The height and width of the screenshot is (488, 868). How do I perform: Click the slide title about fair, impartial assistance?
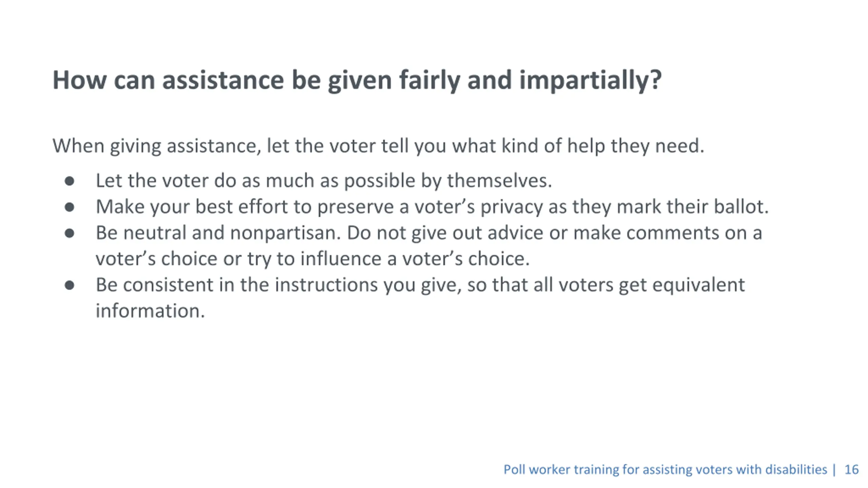[x=357, y=80]
